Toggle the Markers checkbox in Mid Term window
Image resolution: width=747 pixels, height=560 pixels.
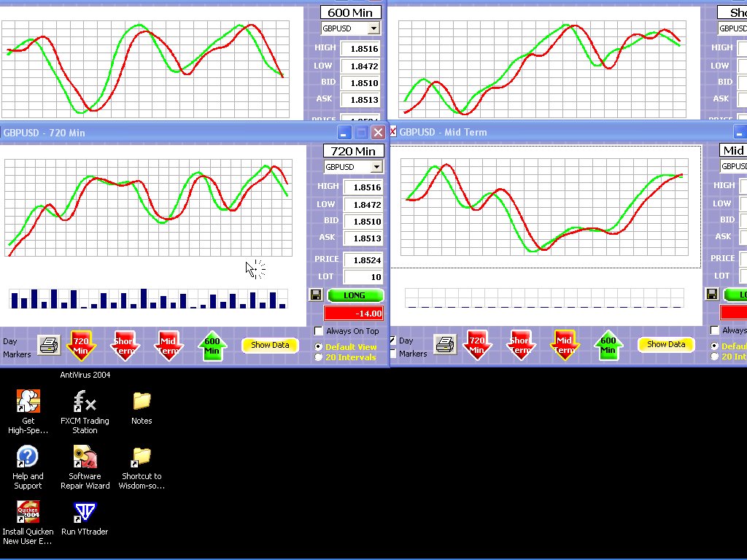point(392,354)
